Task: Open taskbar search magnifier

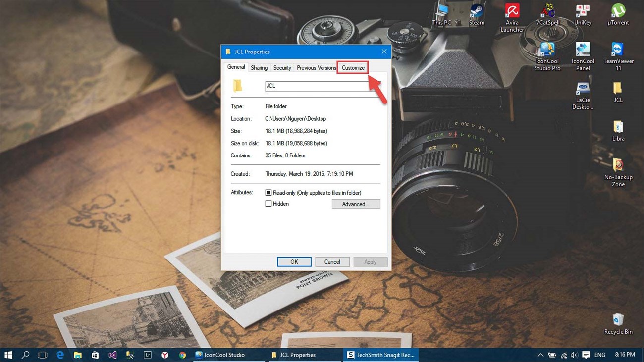Action: coord(25,355)
